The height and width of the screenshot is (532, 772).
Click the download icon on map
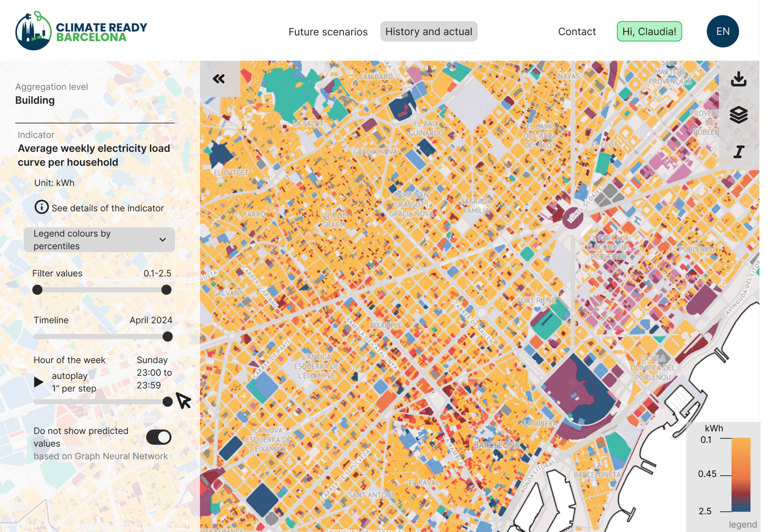[x=738, y=79]
